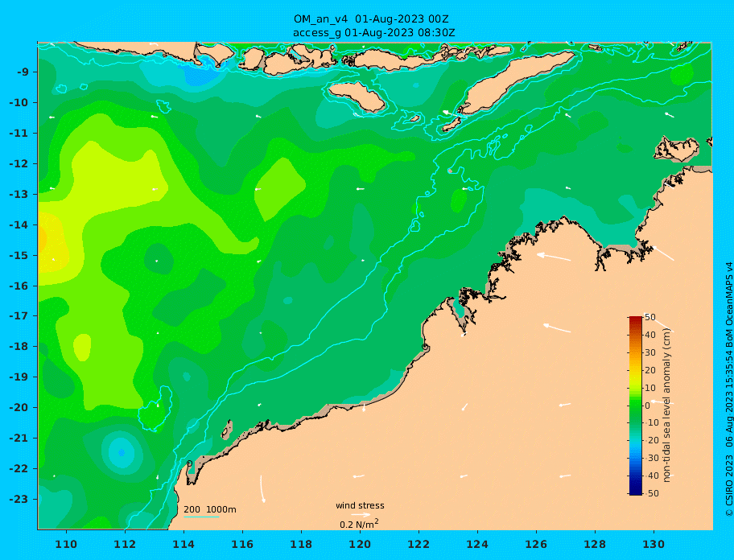Image resolution: width=734 pixels, height=560 pixels.
Task: Click the latitude label -21
Action: tap(19, 439)
